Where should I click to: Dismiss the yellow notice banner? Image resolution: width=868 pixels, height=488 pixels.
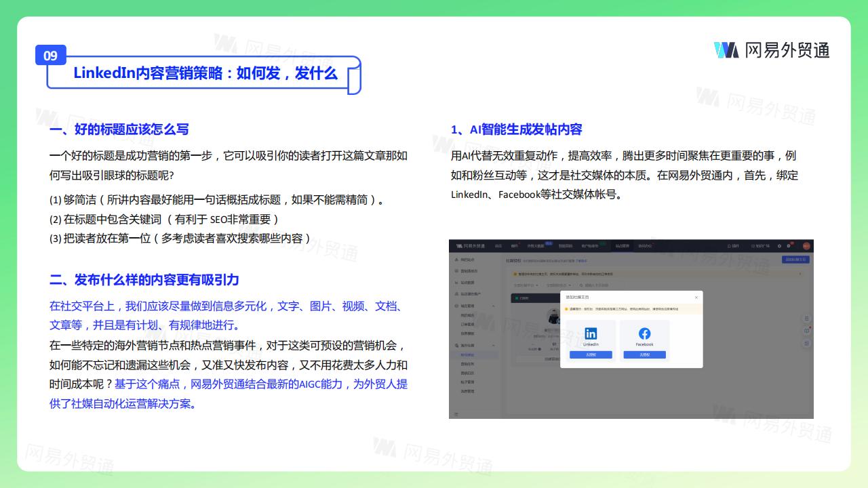[800, 274]
